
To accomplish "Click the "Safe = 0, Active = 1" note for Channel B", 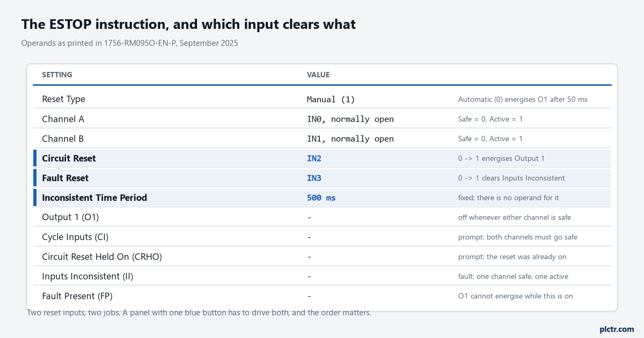I will coord(491,139).
